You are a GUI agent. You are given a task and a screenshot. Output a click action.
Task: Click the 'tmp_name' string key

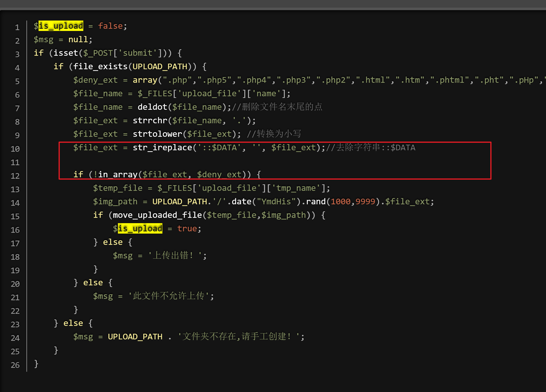point(296,188)
